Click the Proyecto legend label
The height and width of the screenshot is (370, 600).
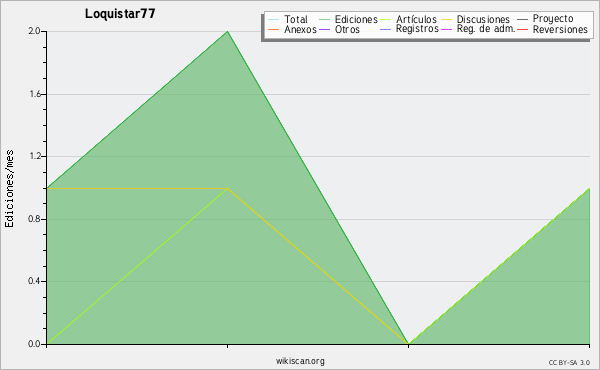[x=553, y=18]
